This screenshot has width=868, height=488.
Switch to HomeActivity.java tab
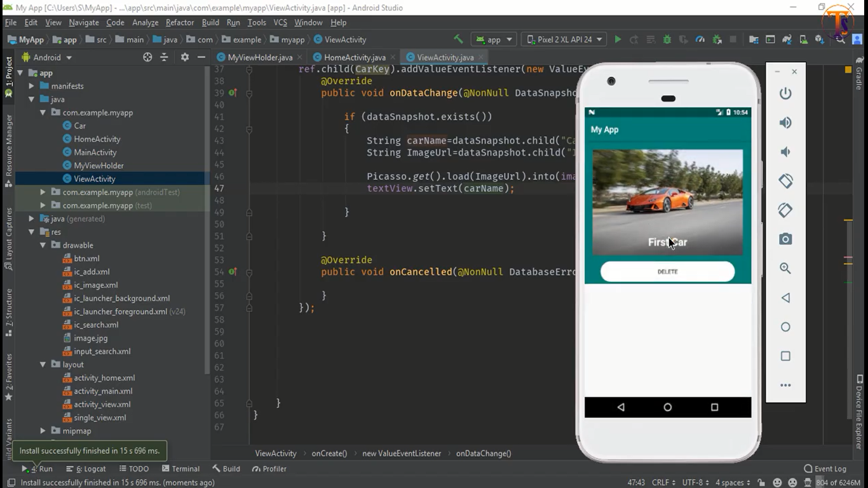pos(355,57)
